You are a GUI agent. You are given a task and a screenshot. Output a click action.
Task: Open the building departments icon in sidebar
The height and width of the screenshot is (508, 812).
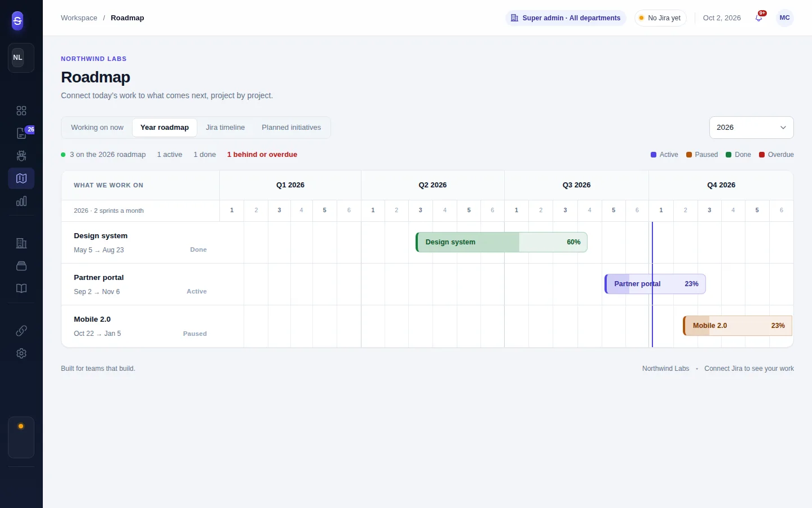coord(21,243)
